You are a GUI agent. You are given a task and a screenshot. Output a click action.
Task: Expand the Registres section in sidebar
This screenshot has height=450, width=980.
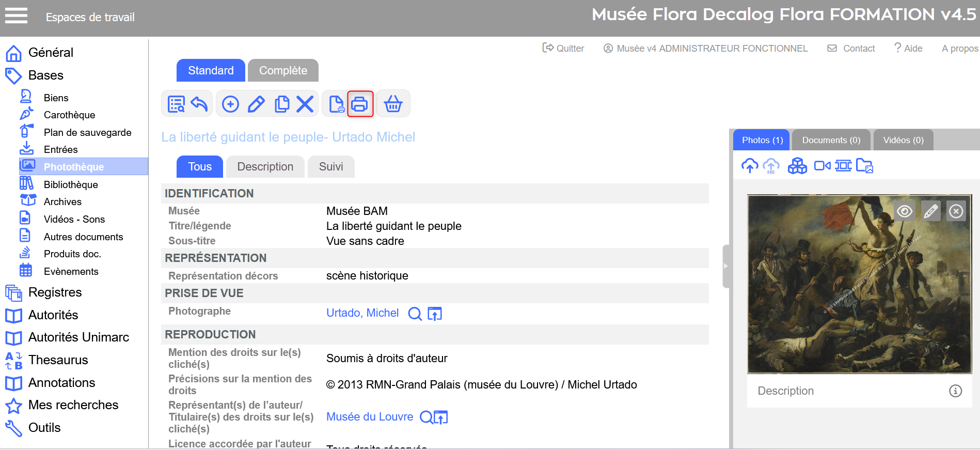pyautogui.click(x=55, y=292)
